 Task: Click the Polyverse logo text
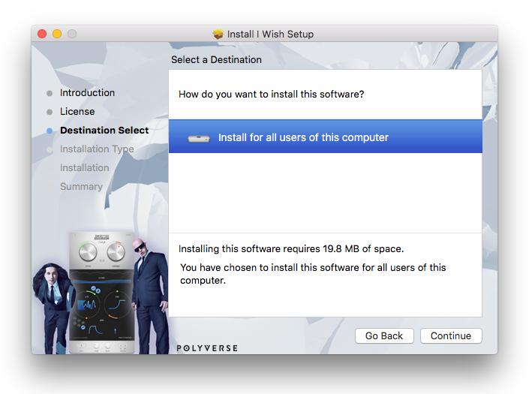pos(207,348)
